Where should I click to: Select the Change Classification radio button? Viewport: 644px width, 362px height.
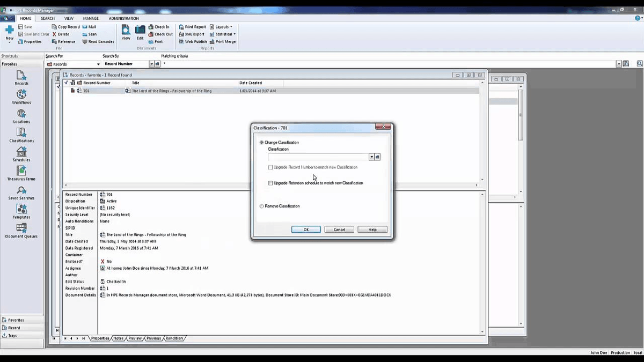point(261,143)
